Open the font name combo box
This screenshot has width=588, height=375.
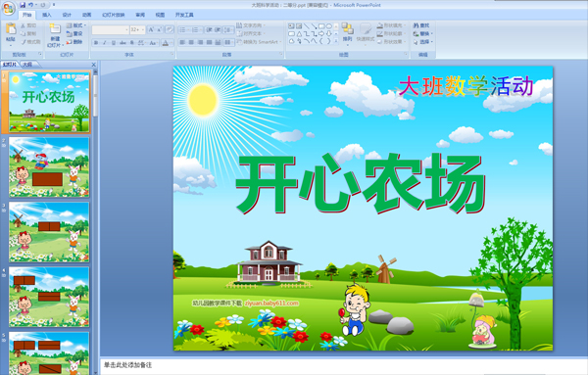pyautogui.click(x=110, y=29)
